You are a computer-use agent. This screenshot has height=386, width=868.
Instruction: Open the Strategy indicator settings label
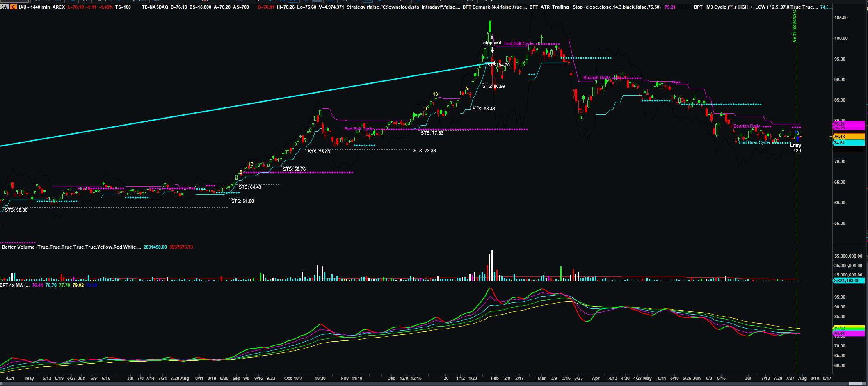point(403,7)
